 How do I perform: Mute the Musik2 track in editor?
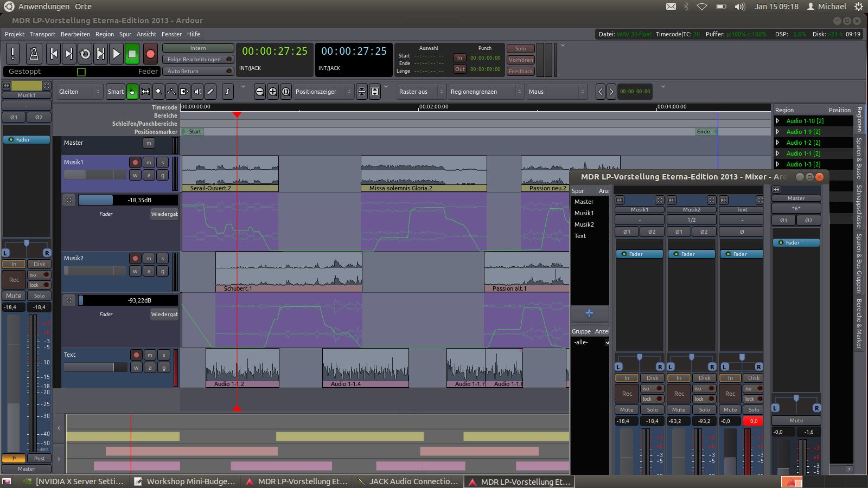tap(149, 259)
